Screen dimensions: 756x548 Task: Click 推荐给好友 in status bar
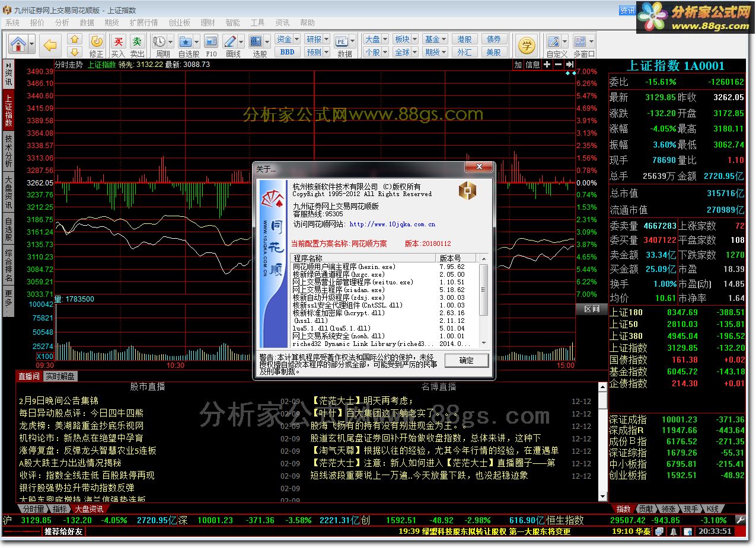click(63, 531)
